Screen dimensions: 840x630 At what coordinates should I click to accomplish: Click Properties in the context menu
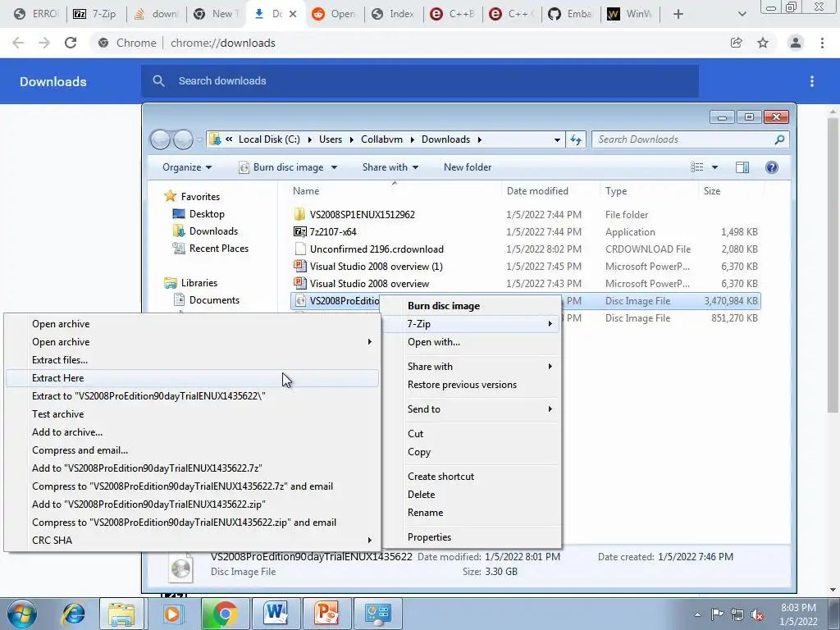[472, 537]
